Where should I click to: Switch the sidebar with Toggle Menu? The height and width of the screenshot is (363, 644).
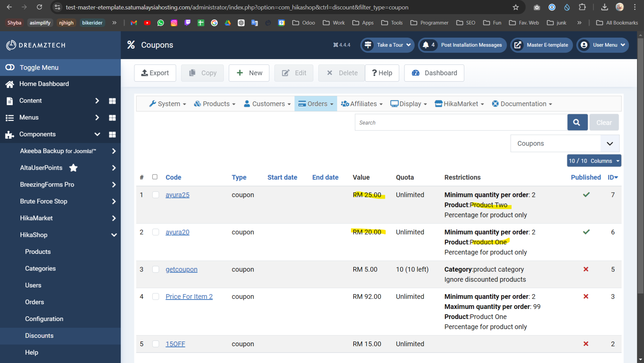click(39, 68)
